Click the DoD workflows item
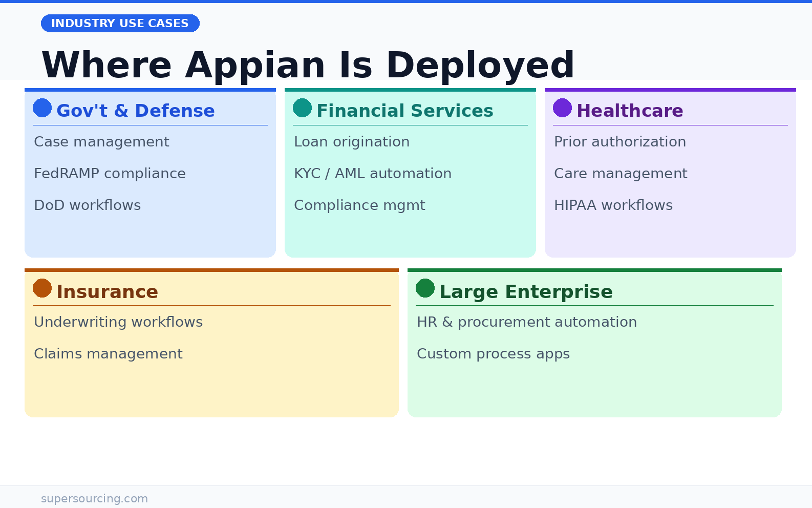The height and width of the screenshot is (508, 812). pos(87,205)
